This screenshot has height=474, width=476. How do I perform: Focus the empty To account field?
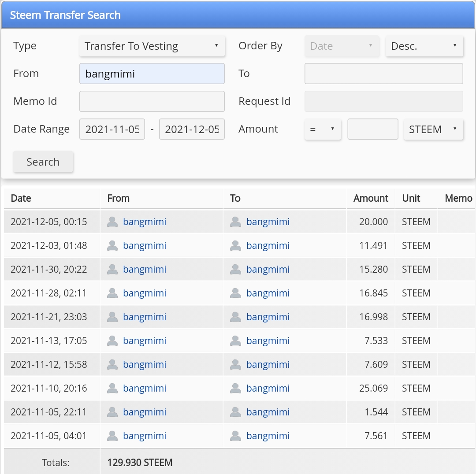pos(384,74)
